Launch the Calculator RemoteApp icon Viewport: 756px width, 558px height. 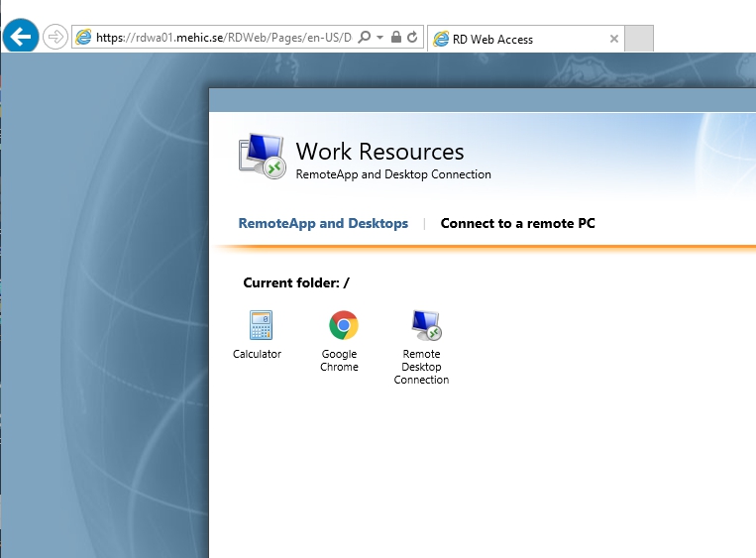(x=261, y=325)
